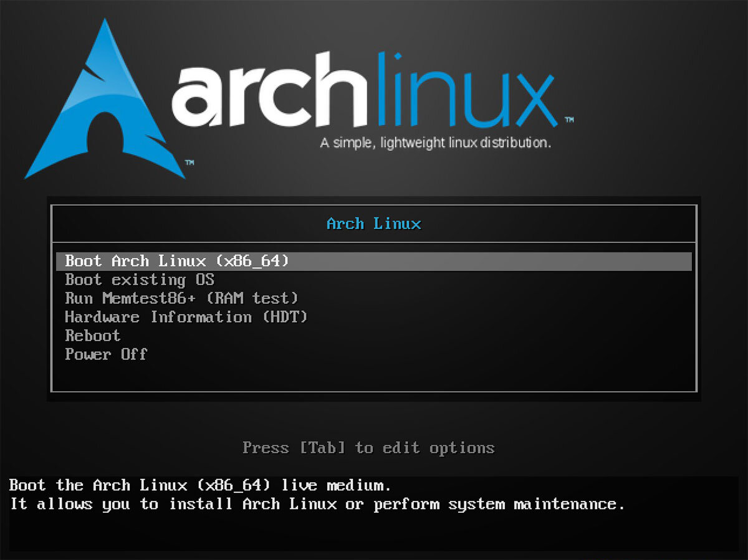The image size is (748, 560).
Task: Click the blue Arch triangle logo icon
Action: click(x=105, y=100)
